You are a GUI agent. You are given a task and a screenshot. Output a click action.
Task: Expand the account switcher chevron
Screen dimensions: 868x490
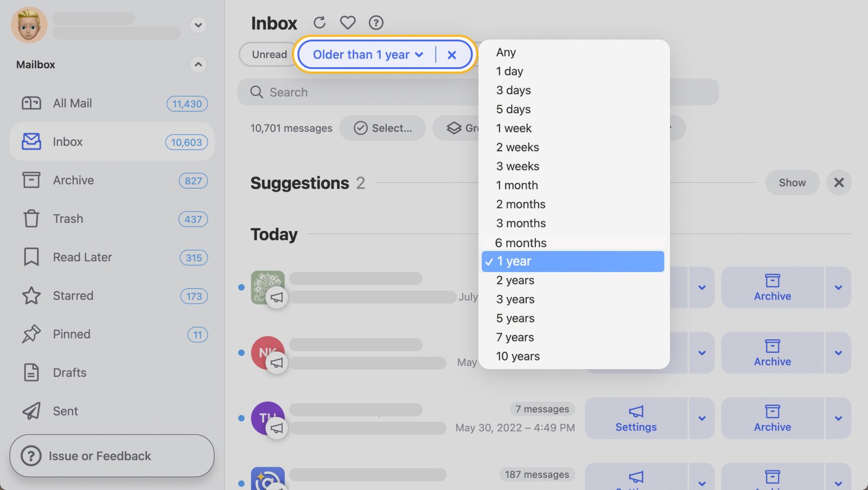[x=199, y=25]
